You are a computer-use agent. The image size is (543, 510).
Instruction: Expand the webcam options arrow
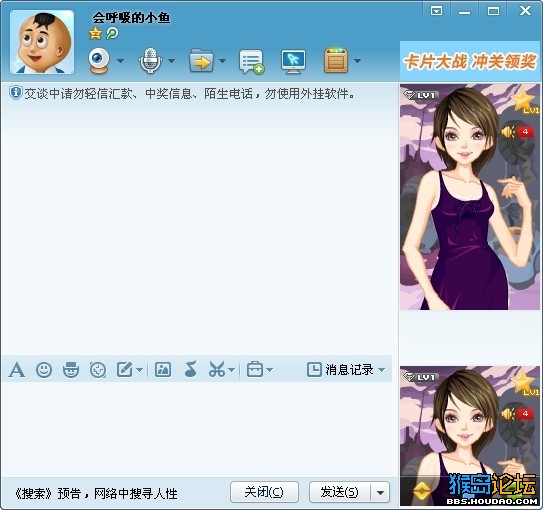point(121,61)
